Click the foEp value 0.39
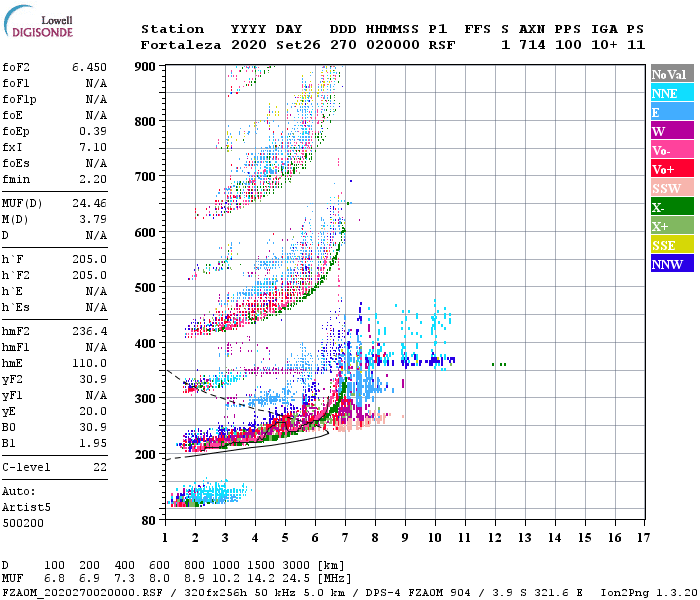Viewport: 700px width, 600px height. click(x=93, y=131)
